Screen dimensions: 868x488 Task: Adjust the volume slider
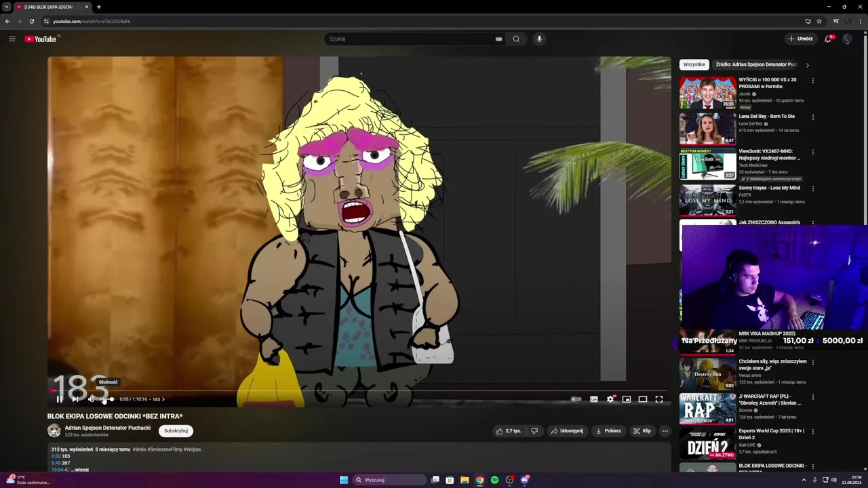(107, 399)
